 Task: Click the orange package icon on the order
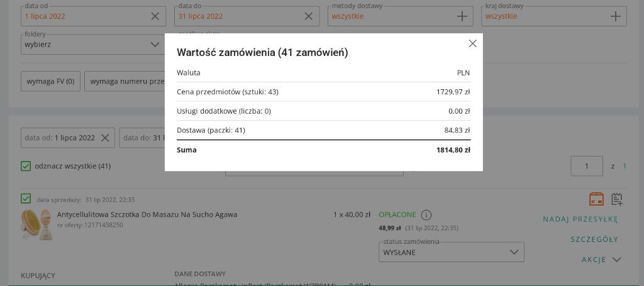coord(596,199)
